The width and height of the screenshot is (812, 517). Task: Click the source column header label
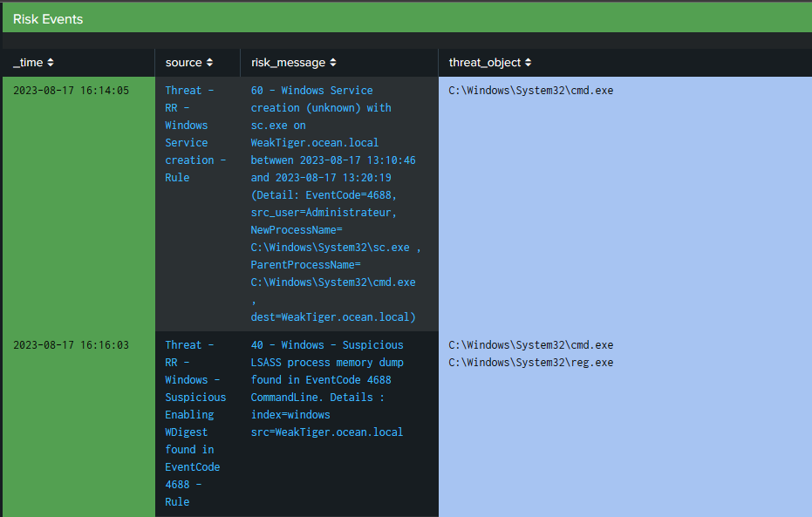(183, 62)
